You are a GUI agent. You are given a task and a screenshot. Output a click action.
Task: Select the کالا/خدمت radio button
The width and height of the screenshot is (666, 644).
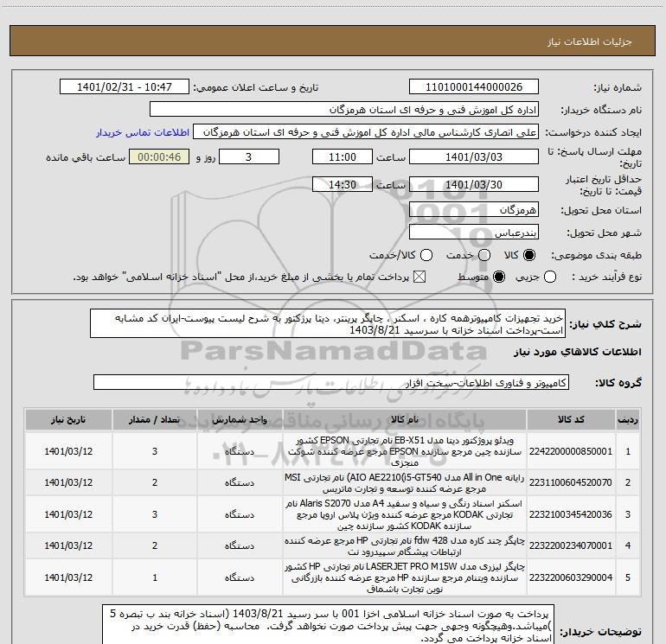click(x=426, y=255)
